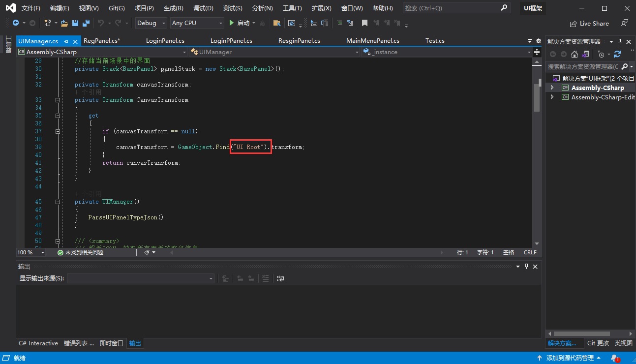Open the 文件(F) menu
This screenshot has width=636, height=364.
point(30,8)
